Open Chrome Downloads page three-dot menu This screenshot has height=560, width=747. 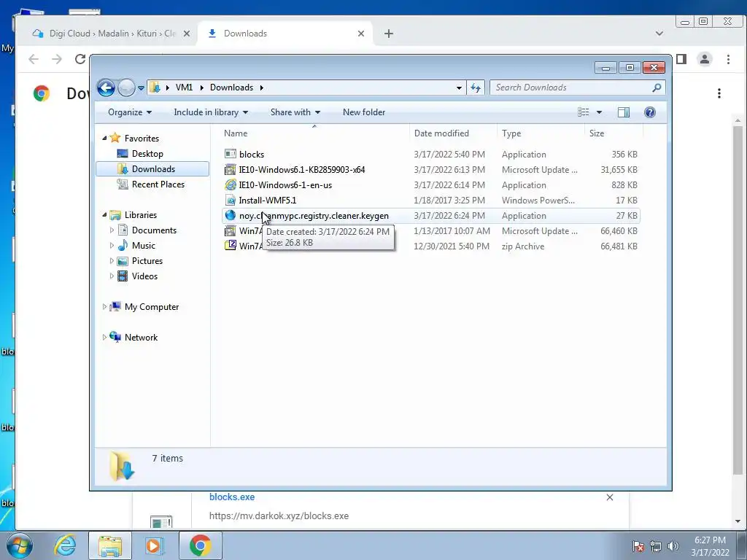(x=719, y=93)
